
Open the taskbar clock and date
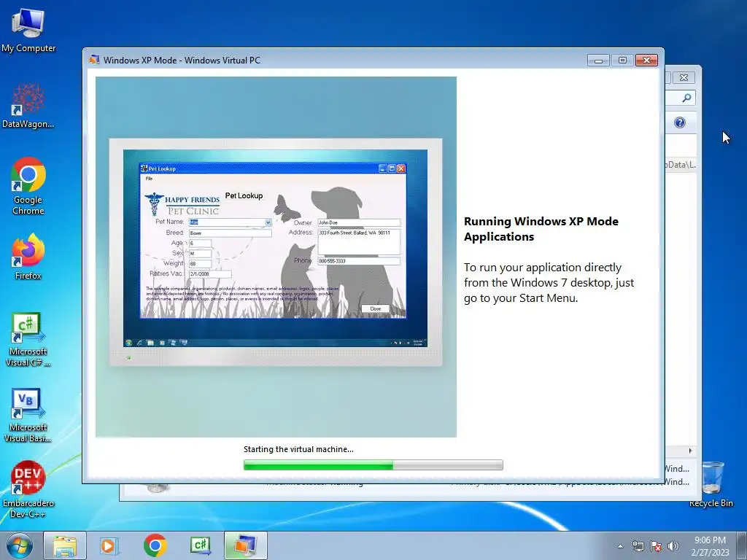point(710,546)
